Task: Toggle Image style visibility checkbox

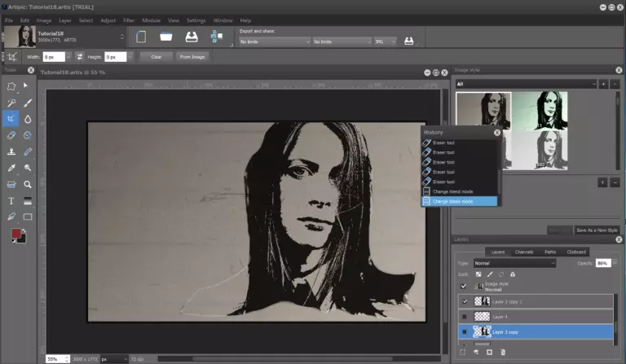Action: pyautogui.click(x=464, y=286)
